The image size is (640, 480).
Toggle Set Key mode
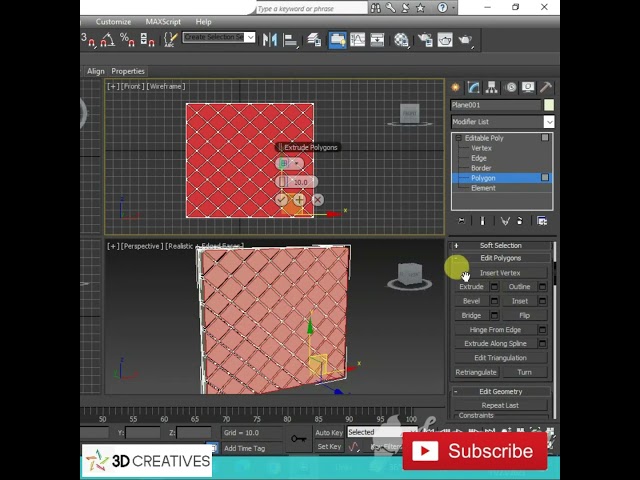click(329, 447)
